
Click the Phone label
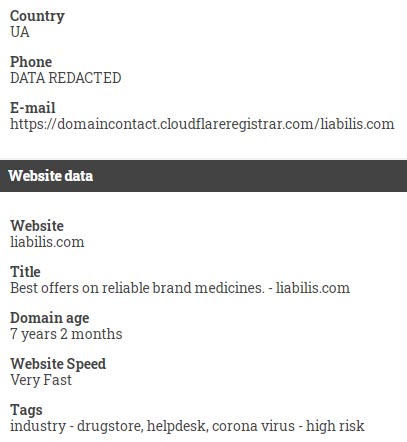[31, 62]
